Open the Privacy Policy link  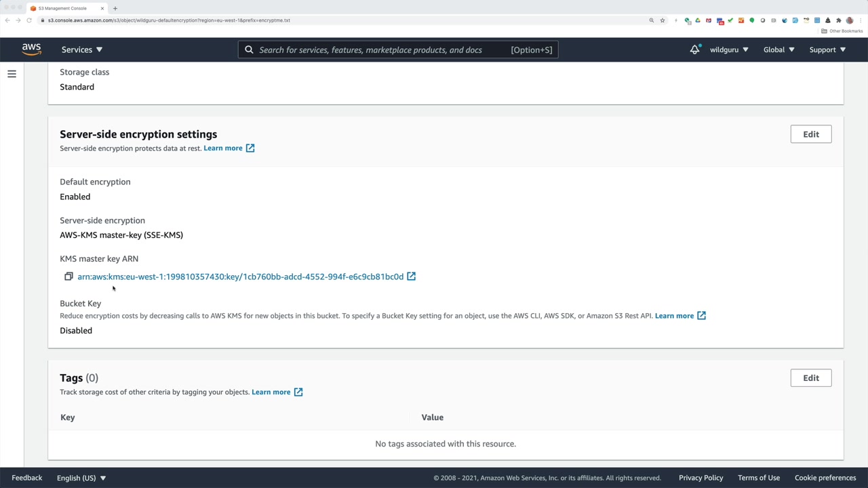[x=701, y=478]
